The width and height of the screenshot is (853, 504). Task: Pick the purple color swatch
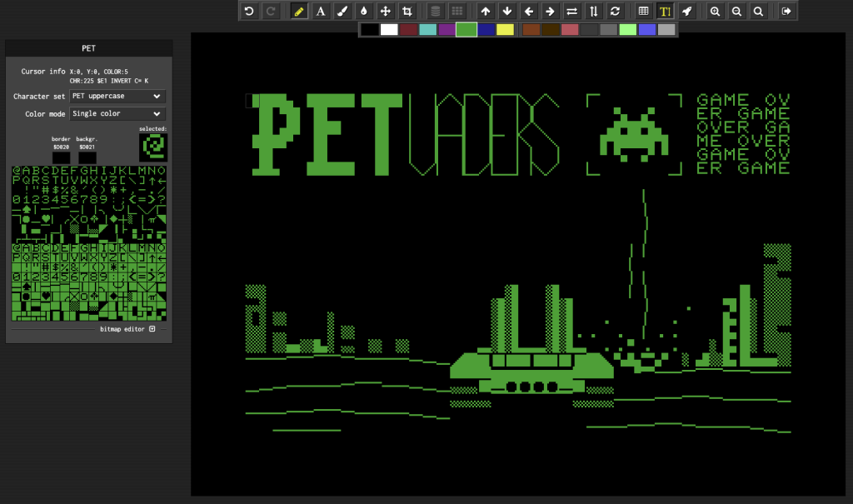pos(447,29)
